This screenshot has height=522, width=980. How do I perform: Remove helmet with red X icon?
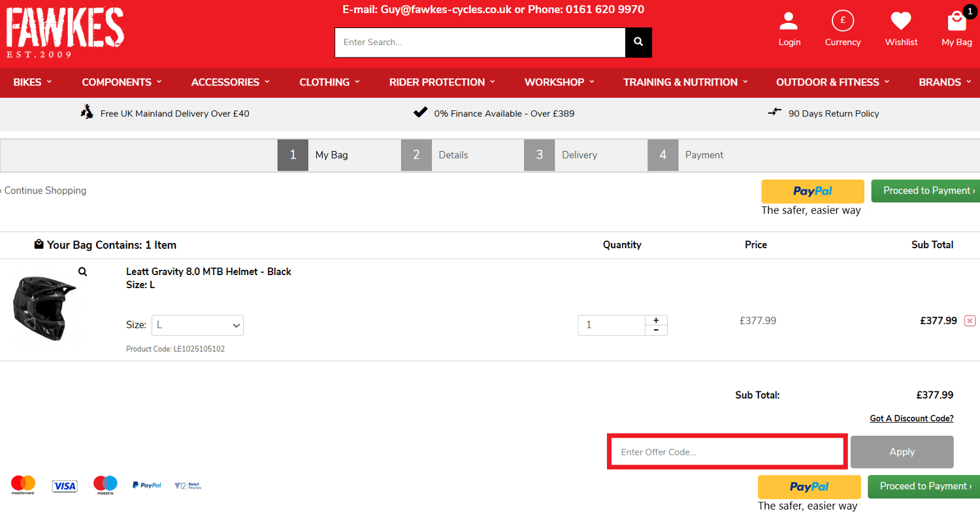970,321
